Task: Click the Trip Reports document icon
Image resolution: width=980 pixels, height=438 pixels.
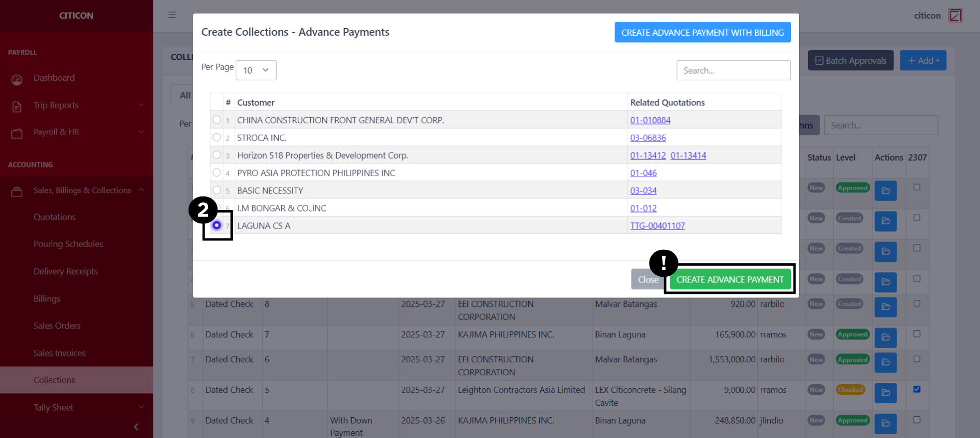Action: (x=17, y=106)
